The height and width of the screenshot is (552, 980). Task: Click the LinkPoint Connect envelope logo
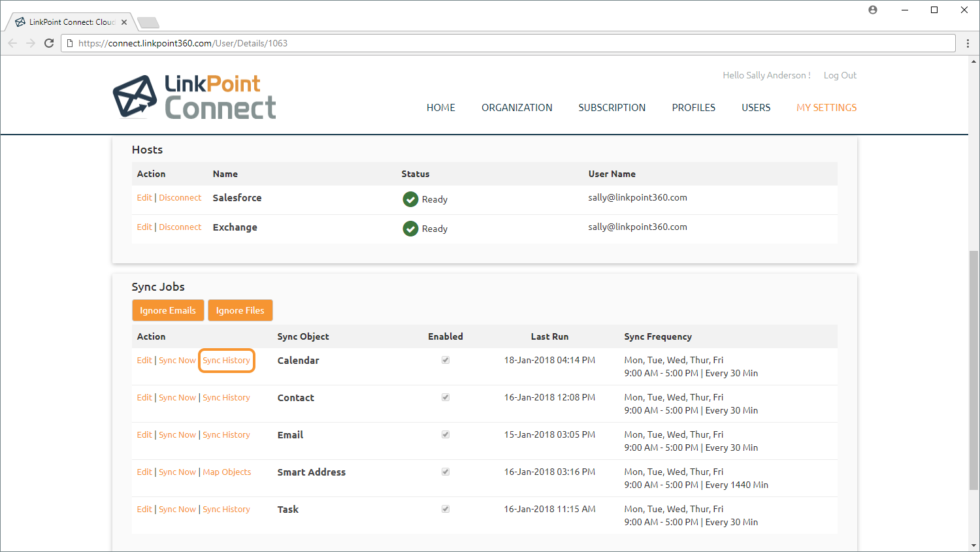pyautogui.click(x=135, y=97)
